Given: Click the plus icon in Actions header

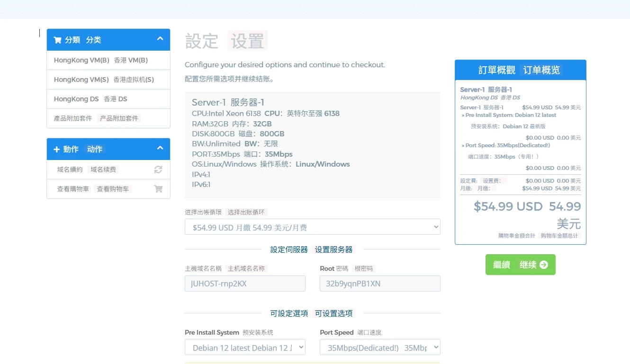Looking at the screenshot, I should [x=57, y=149].
